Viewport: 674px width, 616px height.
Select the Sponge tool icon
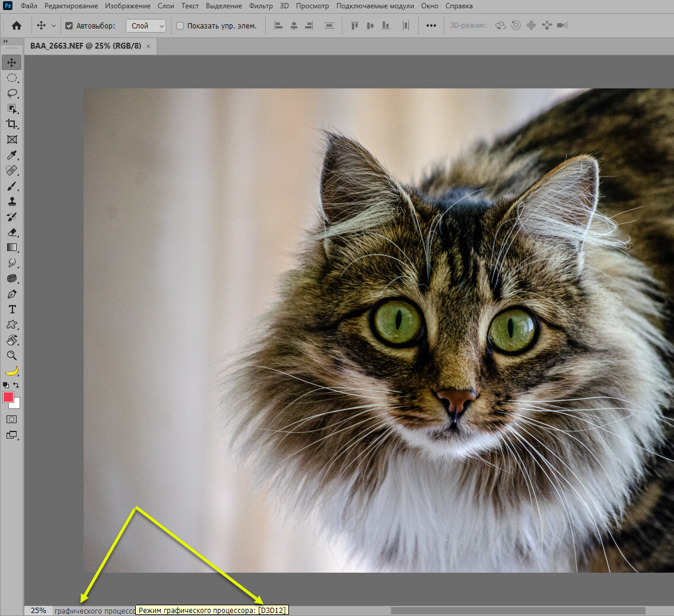point(12,278)
